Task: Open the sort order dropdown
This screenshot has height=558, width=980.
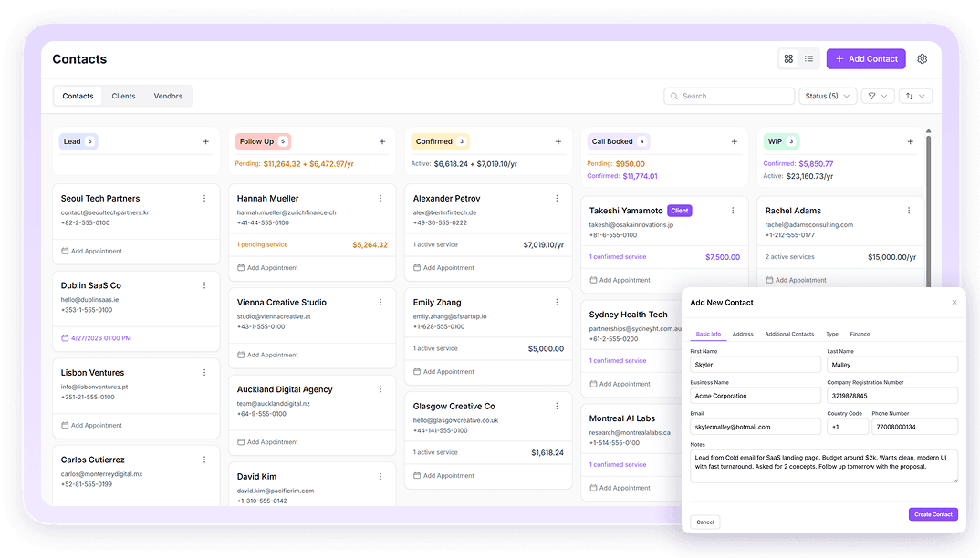Action: (x=915, y=96)
